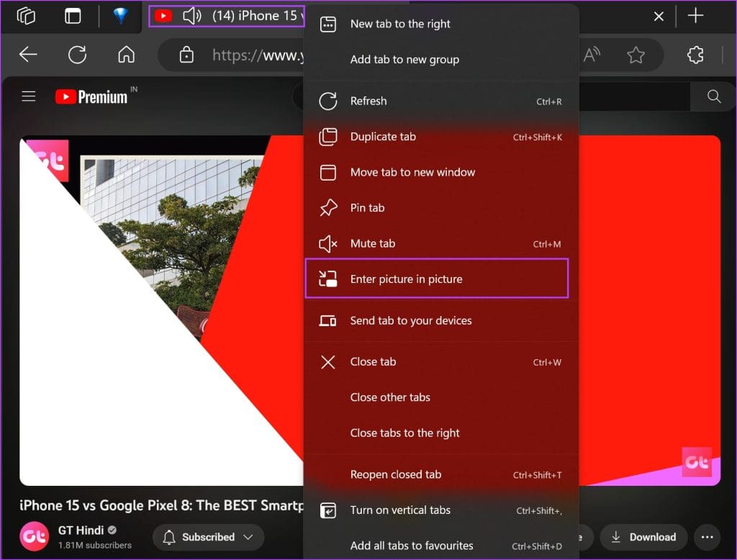Select Mute tab from the context menu

(374, 243)
